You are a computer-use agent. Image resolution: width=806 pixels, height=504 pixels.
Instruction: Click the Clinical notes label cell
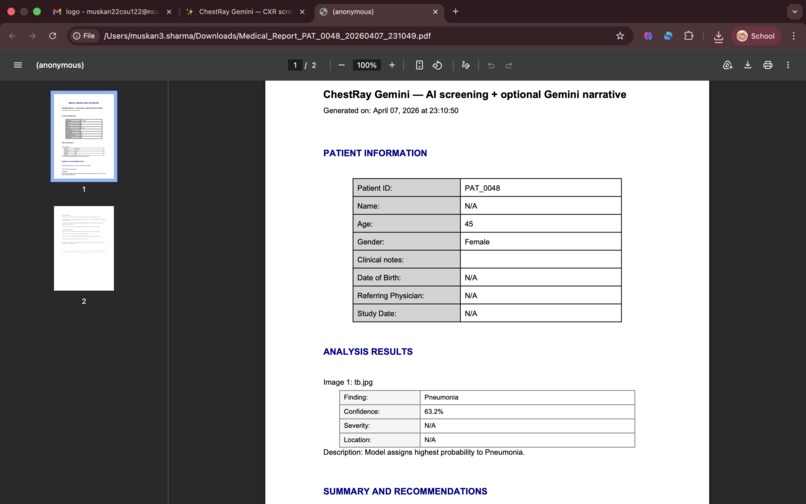click(406, 260)
